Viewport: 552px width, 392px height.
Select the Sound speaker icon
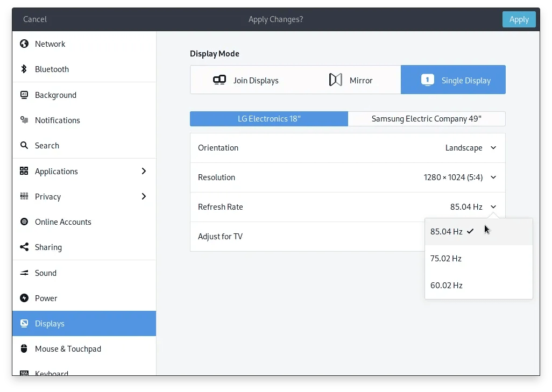[24, 273]
